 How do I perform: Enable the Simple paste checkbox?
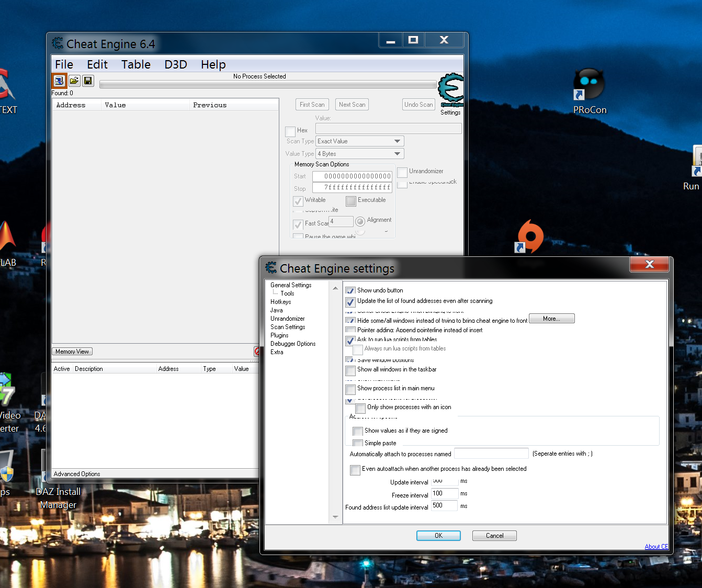358,443
